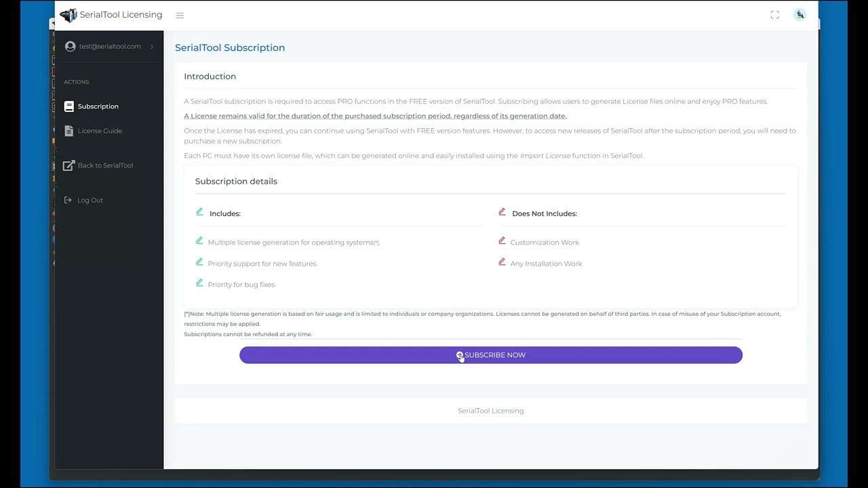Image resolution: width=868 pixels, height=488 pixels.
Task: Click the 'Priority support for new features.' text
Action: click(x=262, y=264)
